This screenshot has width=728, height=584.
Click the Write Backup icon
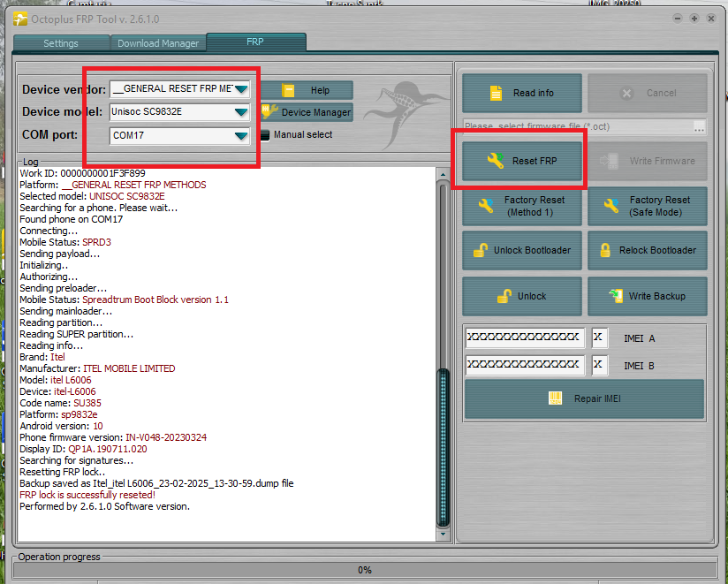click(617, 296)
